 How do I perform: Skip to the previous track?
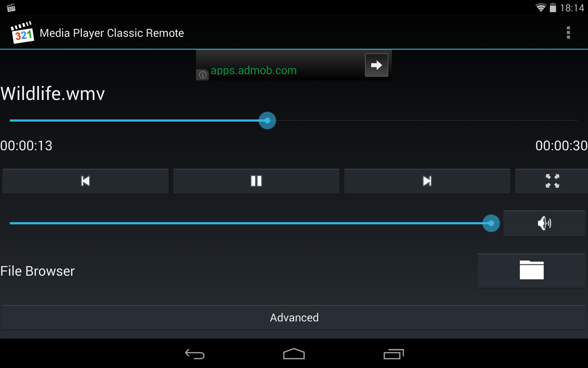click(x=85, y=181)
